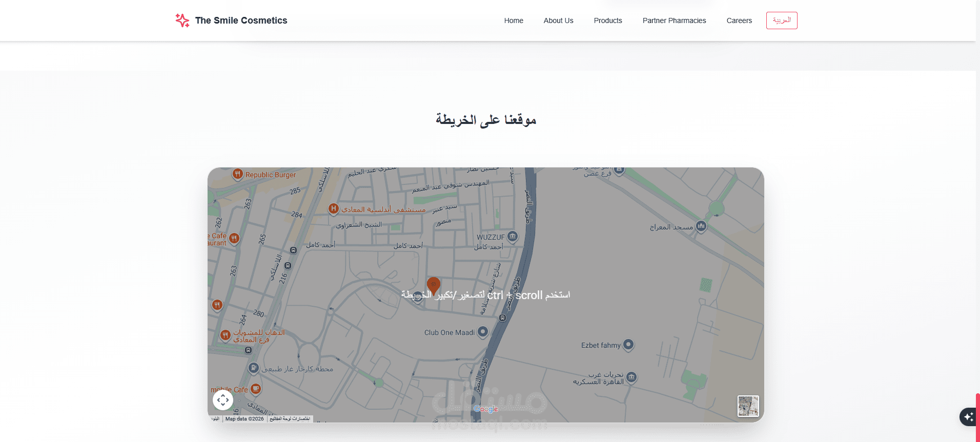Image resolution: width=980 pixels, height=442 pixels.
Task: Click the bus stop icon left of the first أحمد كامل label
Action: [x=294, y=250]
